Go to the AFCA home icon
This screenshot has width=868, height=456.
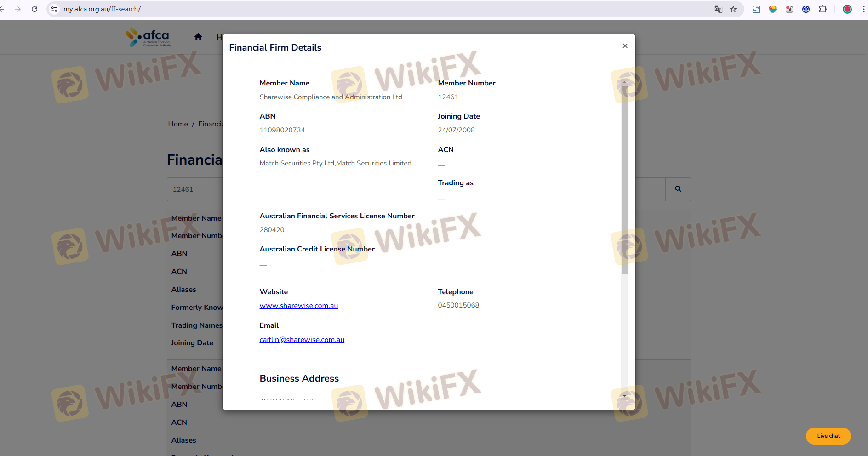(198, 37)
